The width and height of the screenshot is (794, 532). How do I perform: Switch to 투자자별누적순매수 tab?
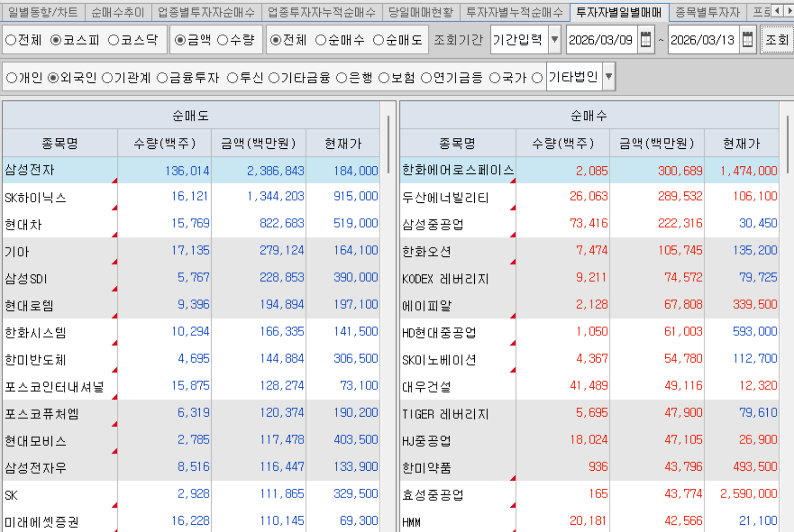click(514, 12)
